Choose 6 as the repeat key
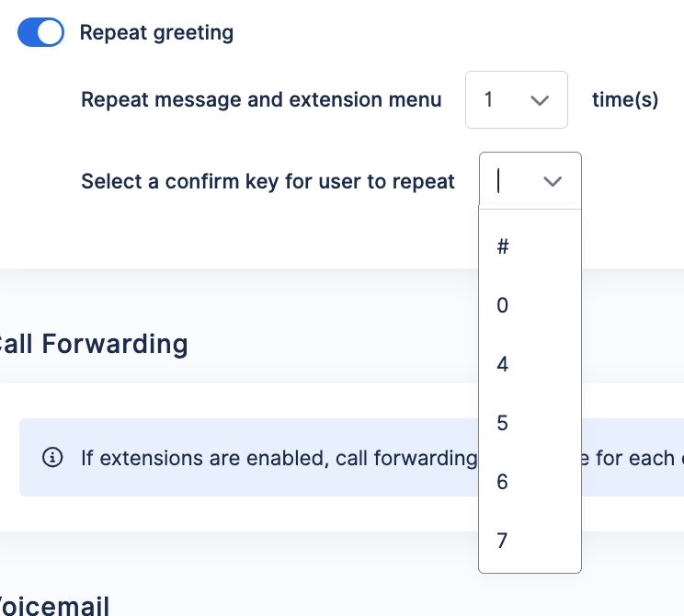 tap(530, 482)
